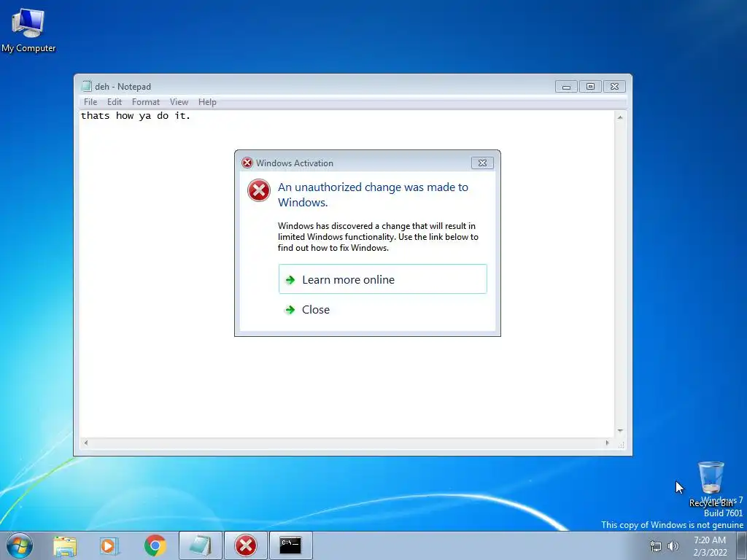Open taskbar clock showing 7:20 AM

[710, 545]
